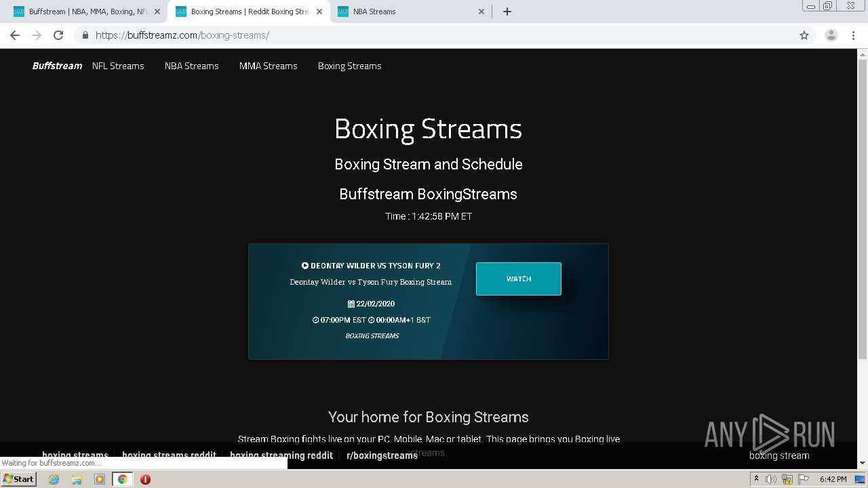Viewport: 868px width, 488px height.
Task: Click the page scrollbar down arrow
Action: click(x=863, y=464)
